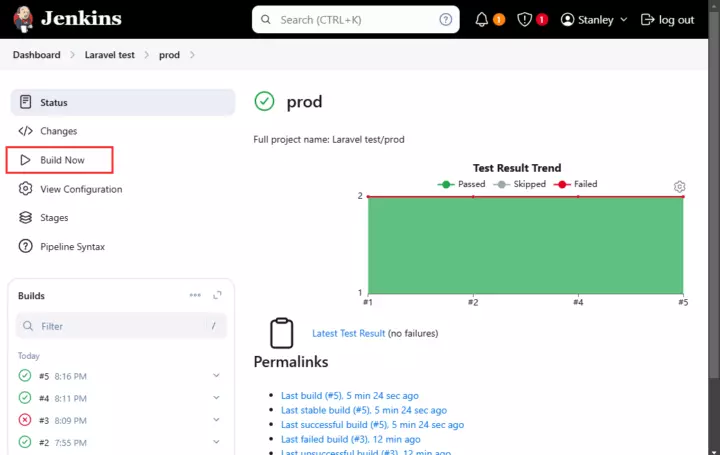Go to Dashboard breadcrumb
The image size is (720, 455).
pos(37,55)
